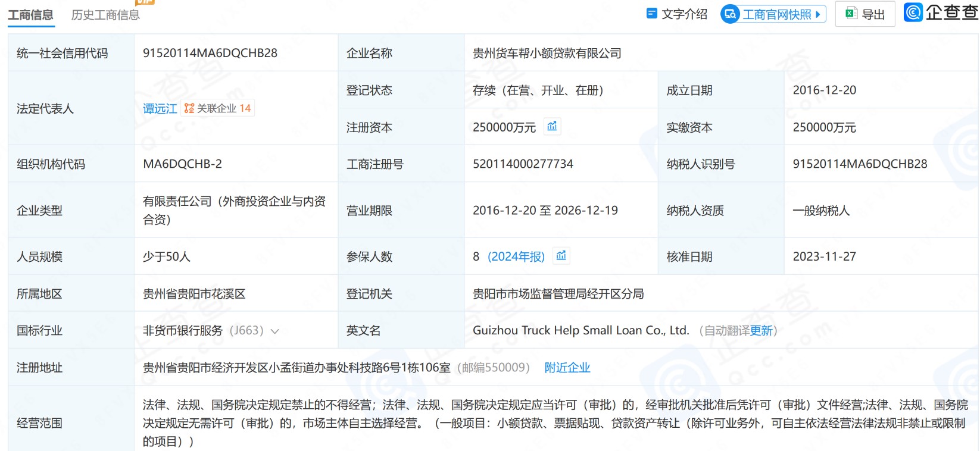Select English name Guizhou Truck Help Small Loan Co., Ltd.
Image resolution: width=980 pixels, height=451 pixels.
[x=580, y=330]
